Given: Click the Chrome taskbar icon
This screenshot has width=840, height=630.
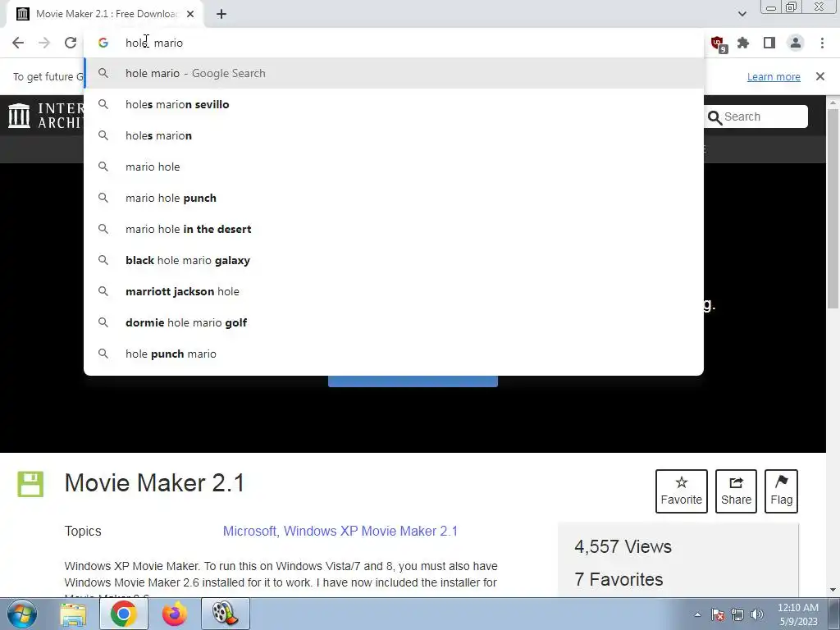Looking at the screenshot, I should [x=123, y=614].
